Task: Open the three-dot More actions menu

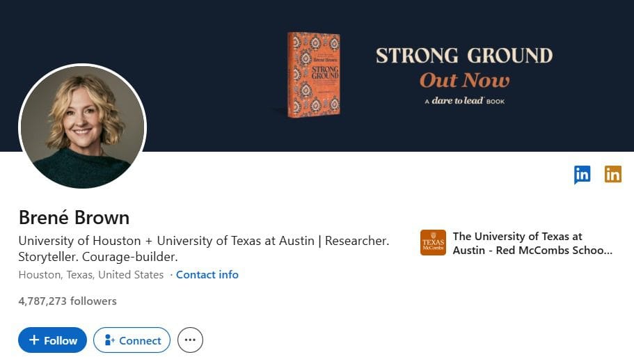Action: [x=190, y=340]
